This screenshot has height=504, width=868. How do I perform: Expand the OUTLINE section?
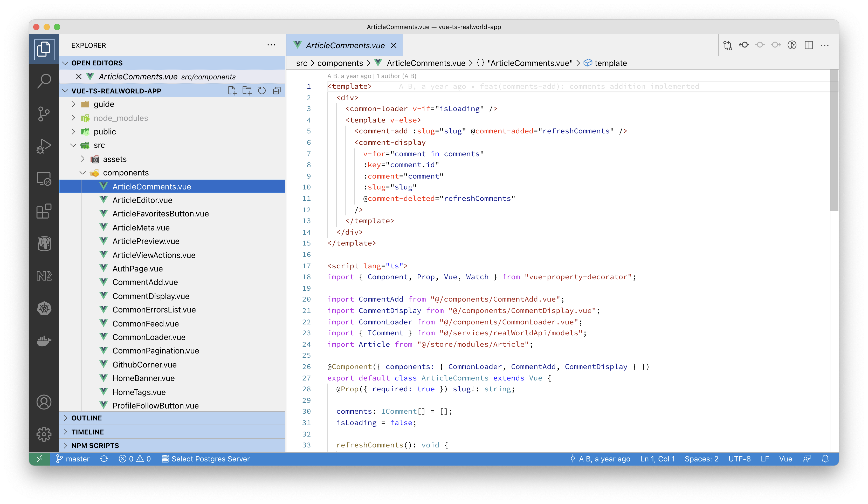[86, 418]
